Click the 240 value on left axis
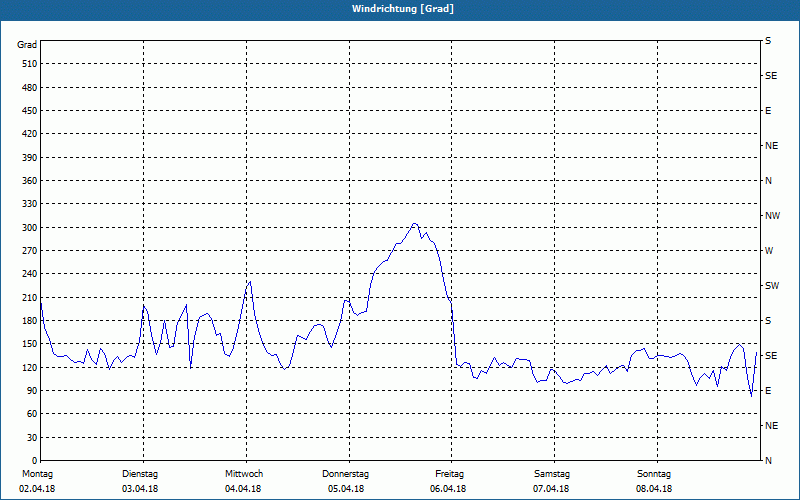Image resolution: width=800 pixels, height=500 pixels. click(30, 274)
